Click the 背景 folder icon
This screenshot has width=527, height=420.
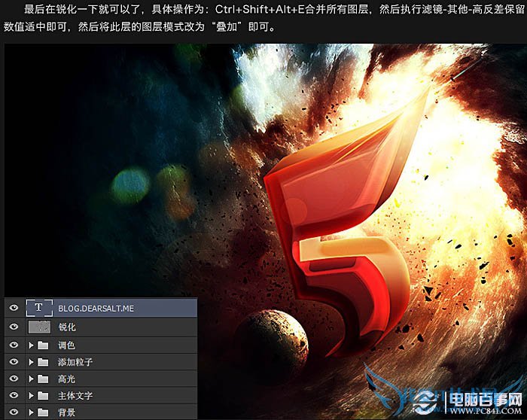pos(43,412)
